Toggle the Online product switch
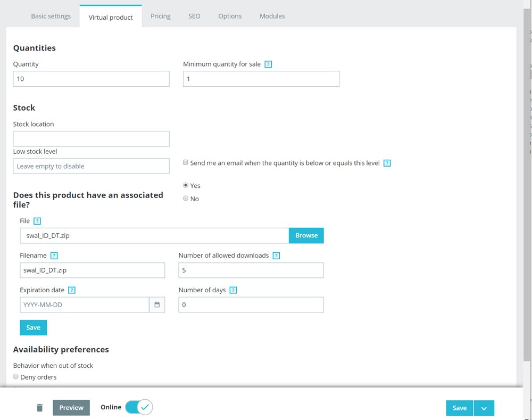 coord(139,407)
